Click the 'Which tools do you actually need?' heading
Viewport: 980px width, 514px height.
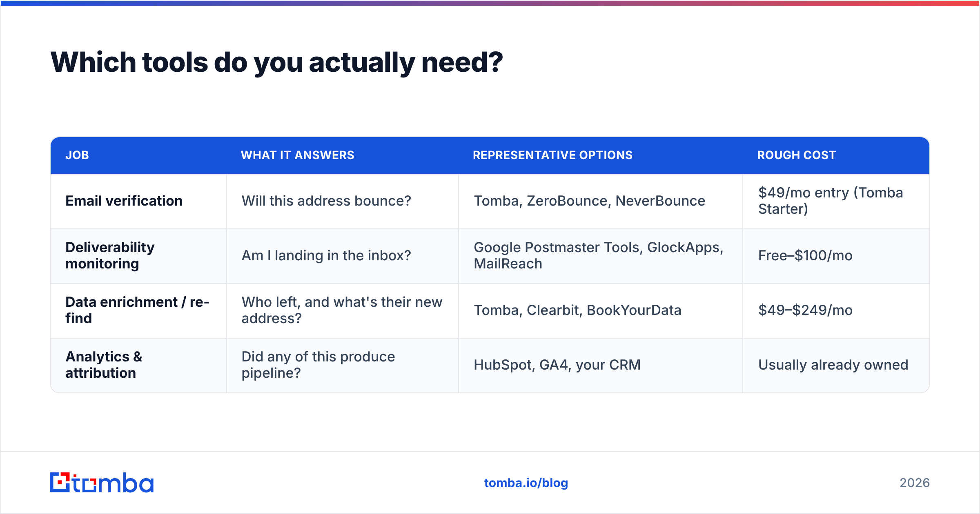point(276,62)
